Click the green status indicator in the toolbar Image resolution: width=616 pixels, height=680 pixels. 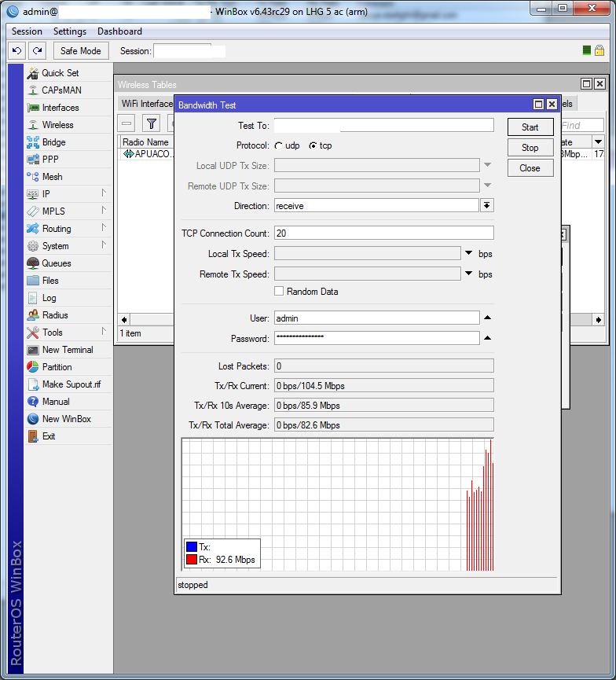[x=586, y=51]
